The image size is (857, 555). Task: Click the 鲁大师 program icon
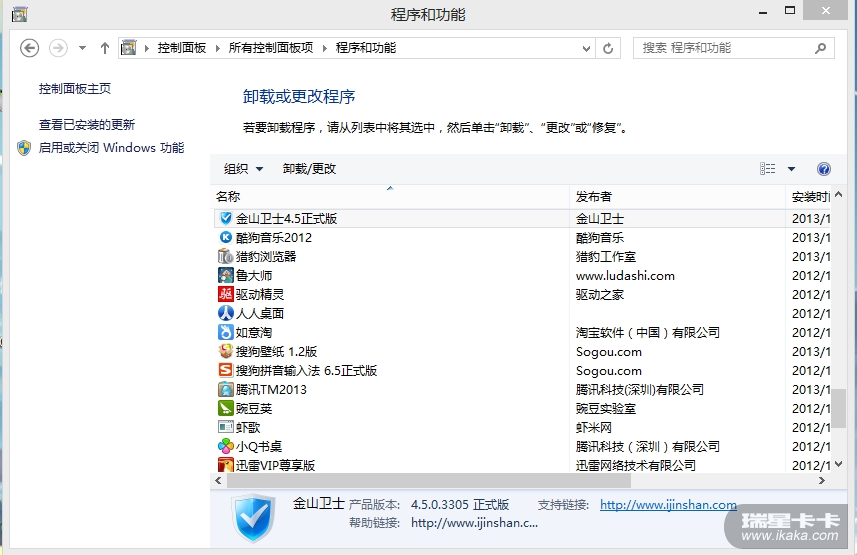(226, 275)
